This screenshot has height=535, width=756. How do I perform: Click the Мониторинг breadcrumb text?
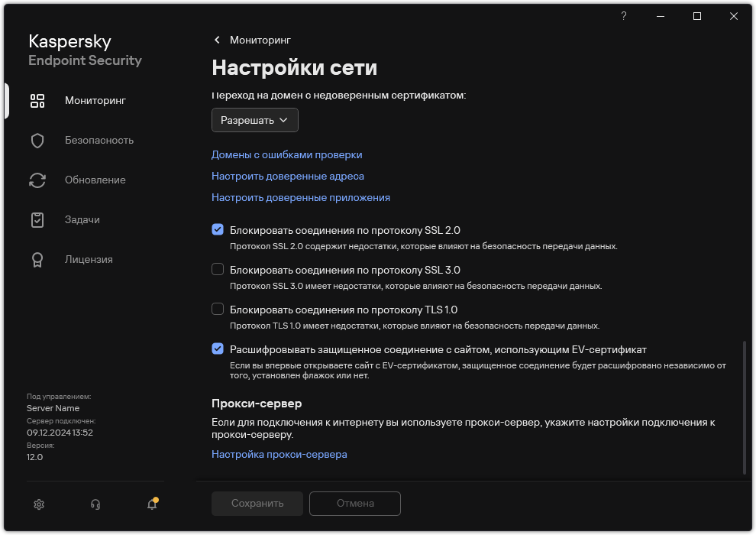pos(260,40)
